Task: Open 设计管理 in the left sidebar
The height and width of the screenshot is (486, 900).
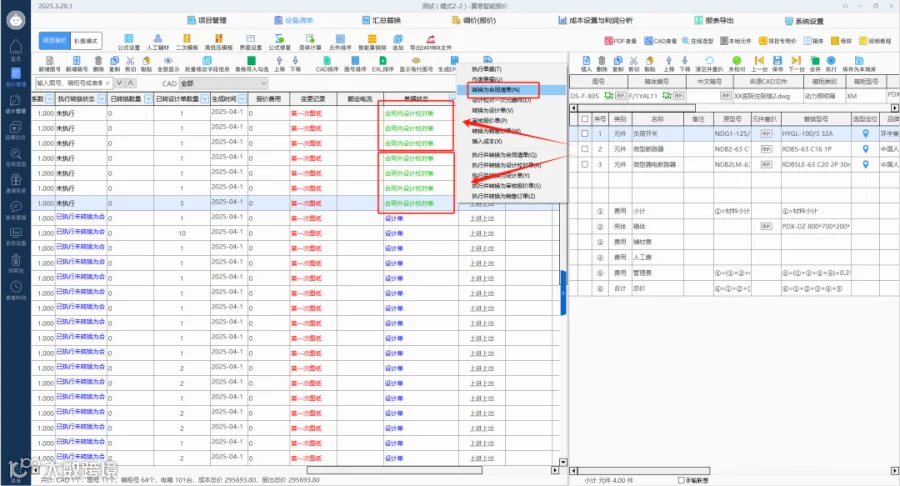Action: (x=15, y=102)
